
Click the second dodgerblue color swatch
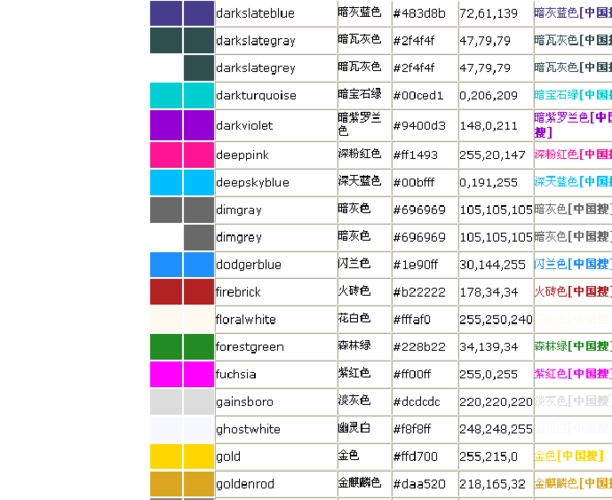coord(199,265)
